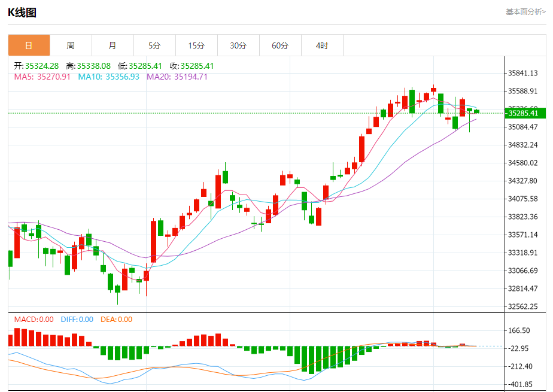Click the 高:35338.08 high price value

pyautogui.click(x=88, y=66)
